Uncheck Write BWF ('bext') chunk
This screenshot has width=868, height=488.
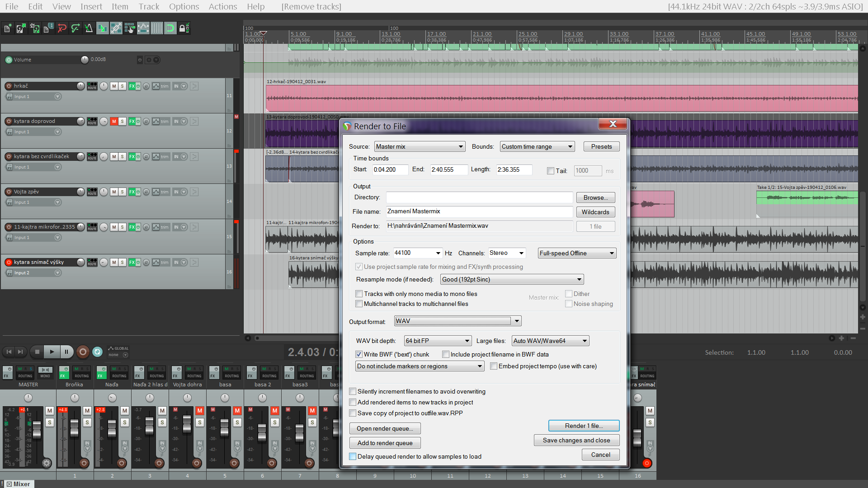point(359,354)
